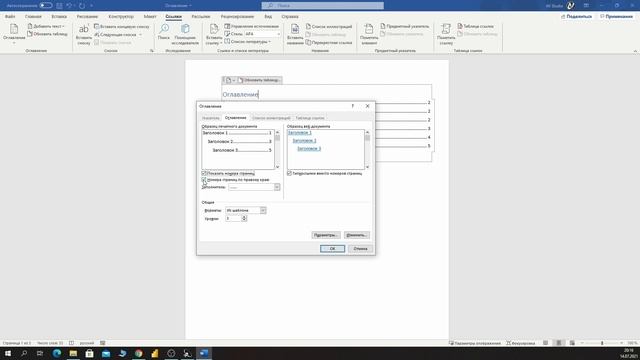Click the zoom slider in the status bar
This screenshot has height=360, width=640.
coord(602,343)
